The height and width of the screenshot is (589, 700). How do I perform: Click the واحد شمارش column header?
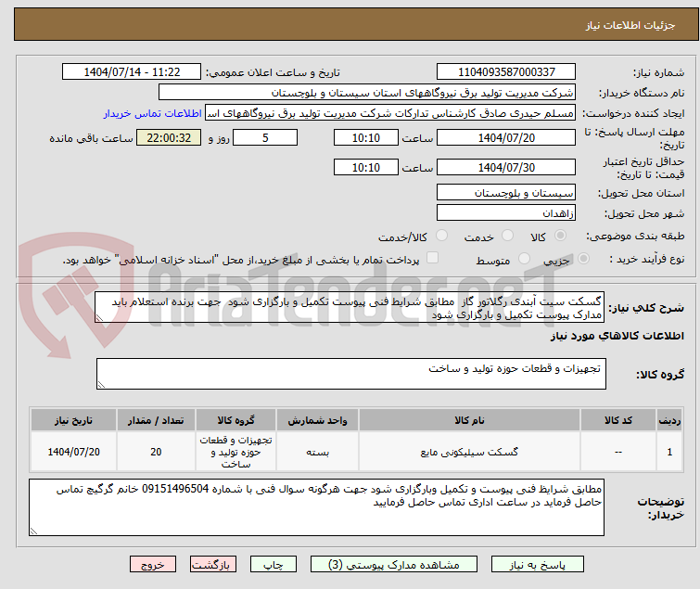(x=317, y=420)
